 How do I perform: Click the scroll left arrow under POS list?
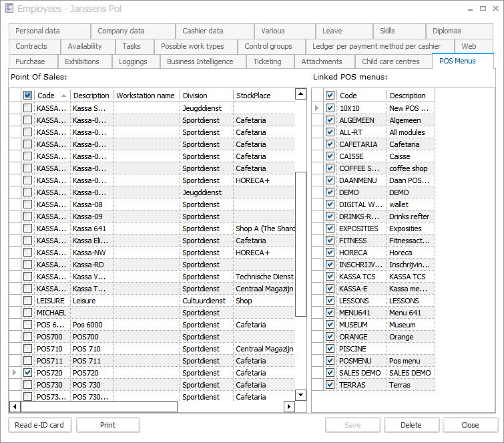click(15, 406)
